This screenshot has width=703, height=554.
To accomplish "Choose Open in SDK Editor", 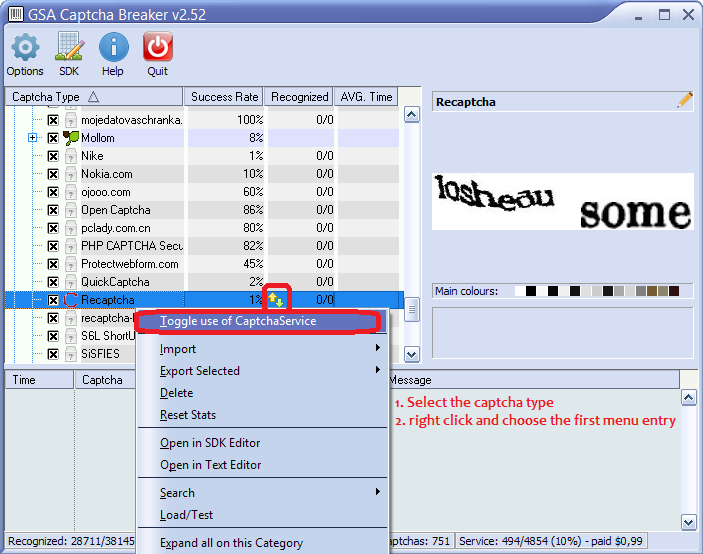I will click(x=210, y=443).
